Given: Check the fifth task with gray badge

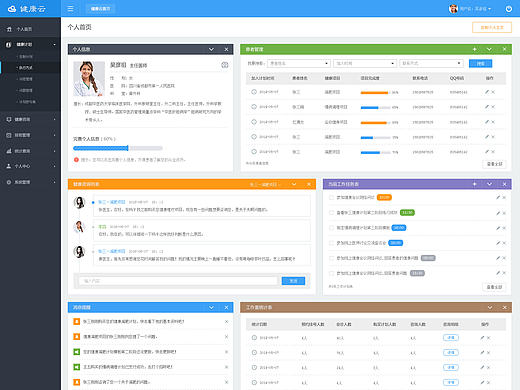Looking at the screenshot, I should coord(331,258).
